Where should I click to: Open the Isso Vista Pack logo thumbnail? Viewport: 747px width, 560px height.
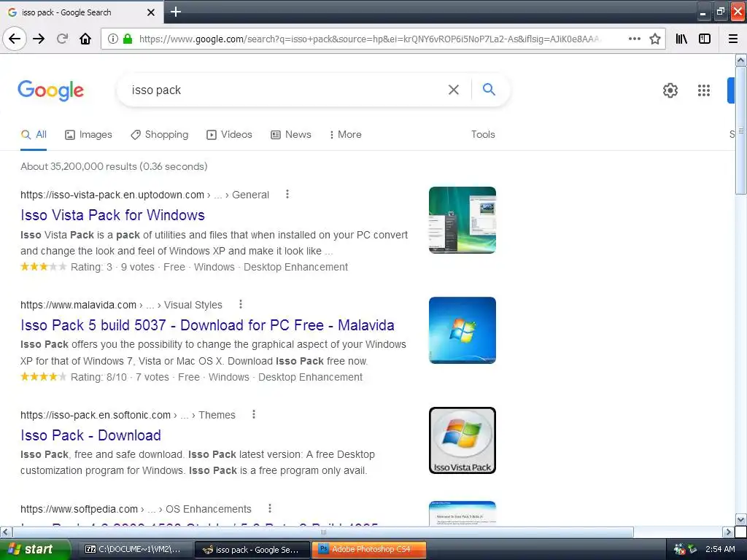462,440
